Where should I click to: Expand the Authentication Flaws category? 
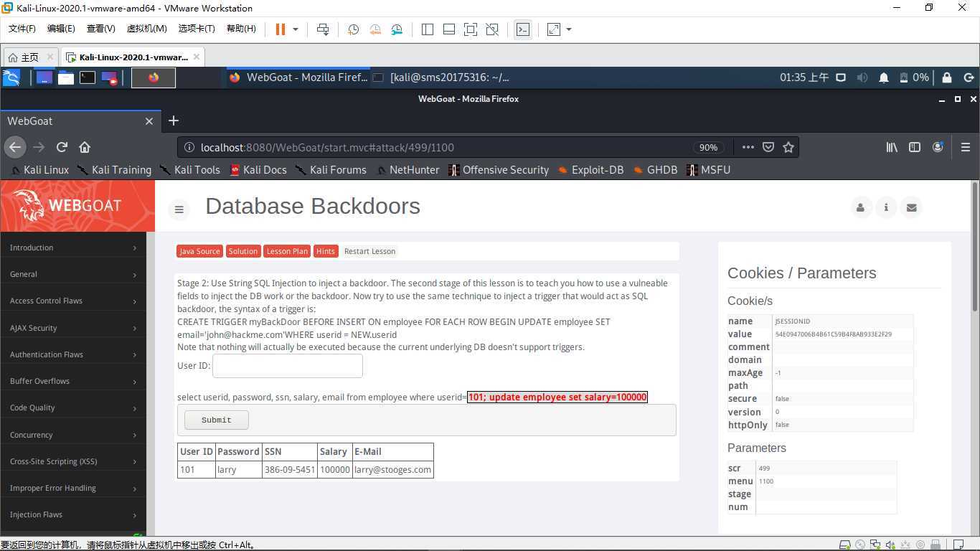click(x=72, y=354)
